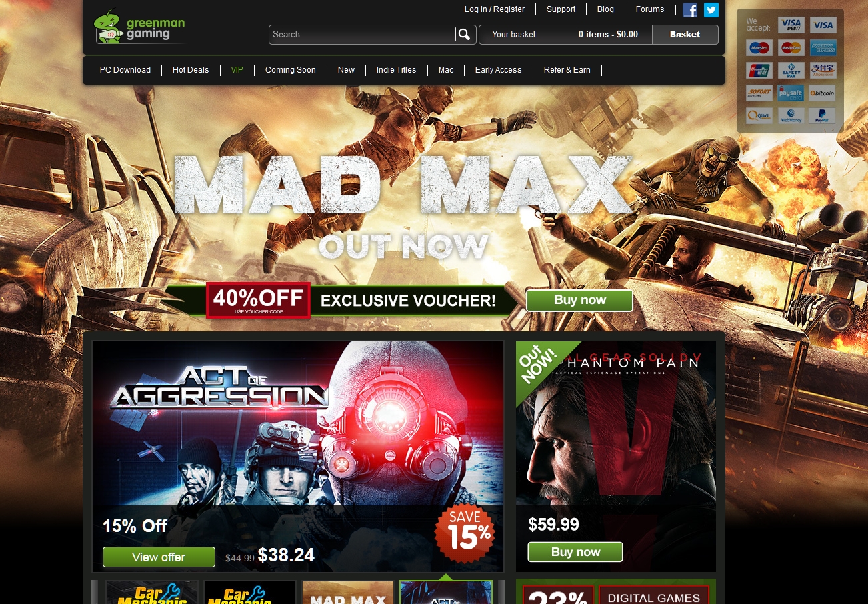Viewport: 868px width, 604px height.
Task: Click the UnionPay payment icon
Action: point(759,71)
